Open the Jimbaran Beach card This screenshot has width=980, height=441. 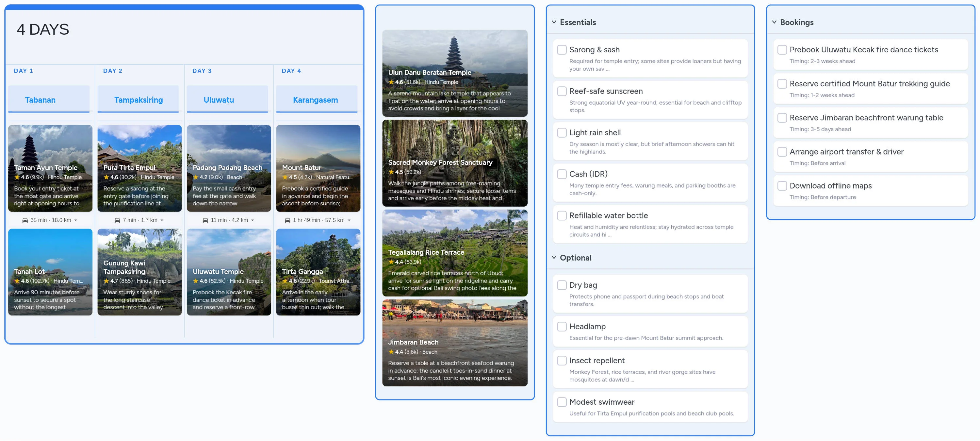click(x=455, y=343)
